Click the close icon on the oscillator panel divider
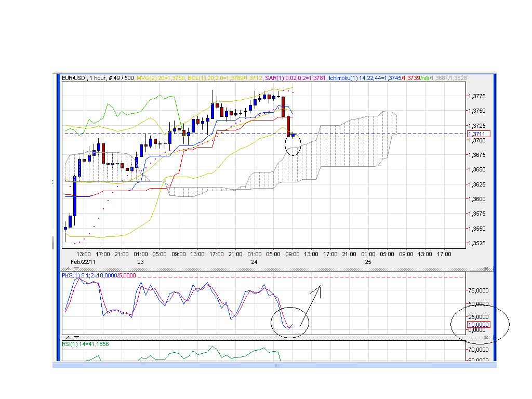 tap(486, 269)
